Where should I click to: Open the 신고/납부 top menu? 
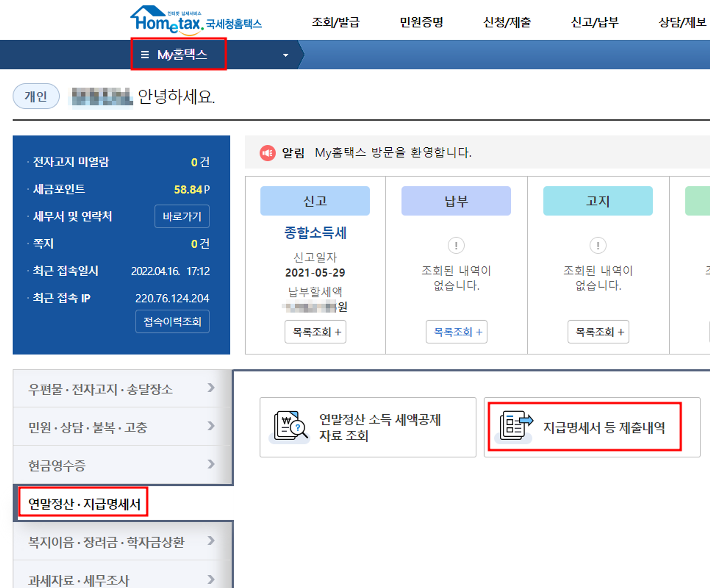point(594,22)
